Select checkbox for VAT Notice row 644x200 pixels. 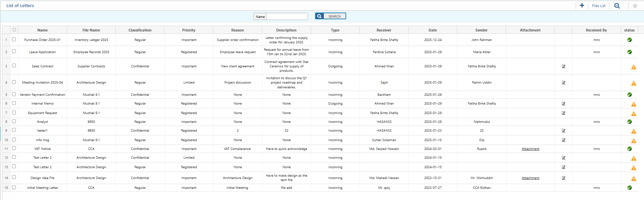14,148
